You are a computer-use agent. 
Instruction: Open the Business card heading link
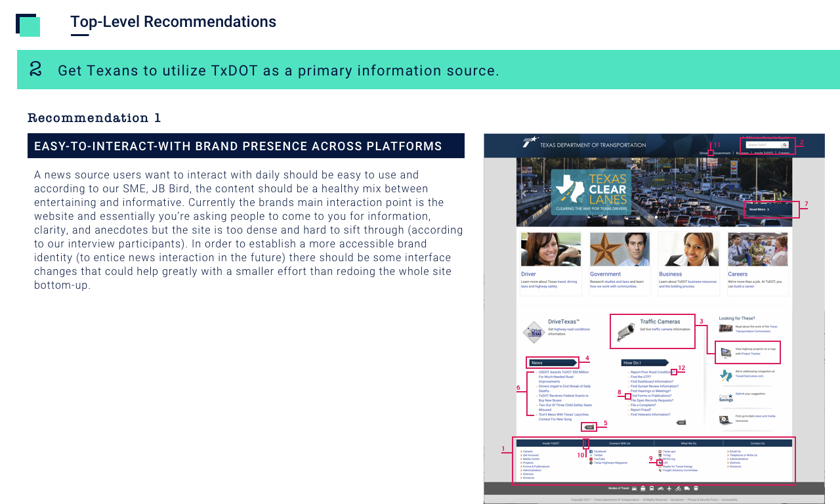pyautogui.click(x=670, y=274)
